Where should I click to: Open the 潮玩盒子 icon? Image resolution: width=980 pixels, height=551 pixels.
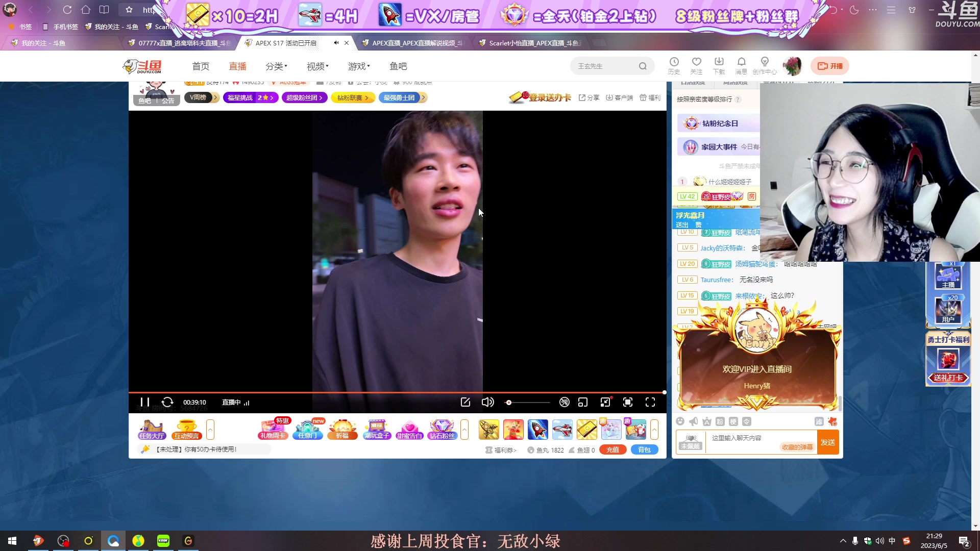point(377,430)
